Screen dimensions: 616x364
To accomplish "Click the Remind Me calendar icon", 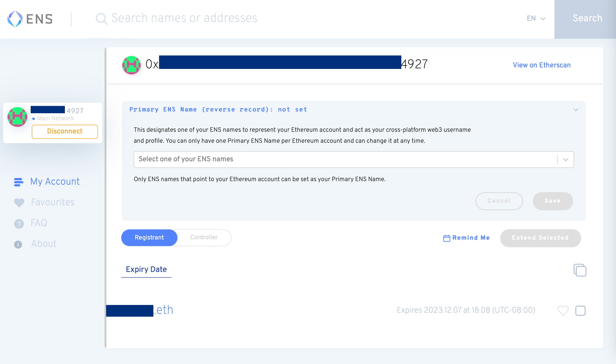I will [x=446, y=238].
